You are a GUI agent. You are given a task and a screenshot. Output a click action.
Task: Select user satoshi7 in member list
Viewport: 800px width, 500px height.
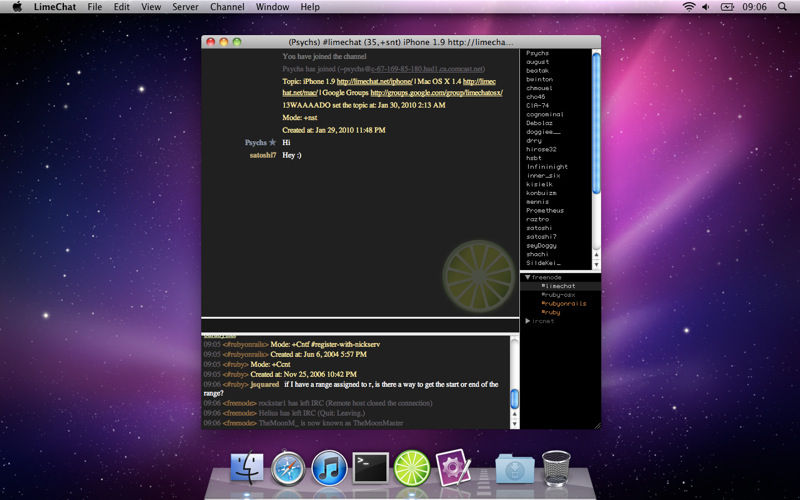pos(541,237)
